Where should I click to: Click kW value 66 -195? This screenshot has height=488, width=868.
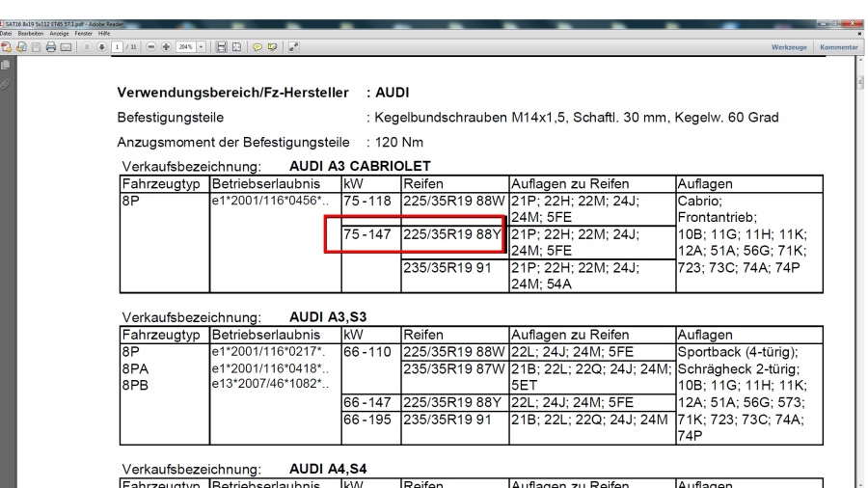pos(367,420)
